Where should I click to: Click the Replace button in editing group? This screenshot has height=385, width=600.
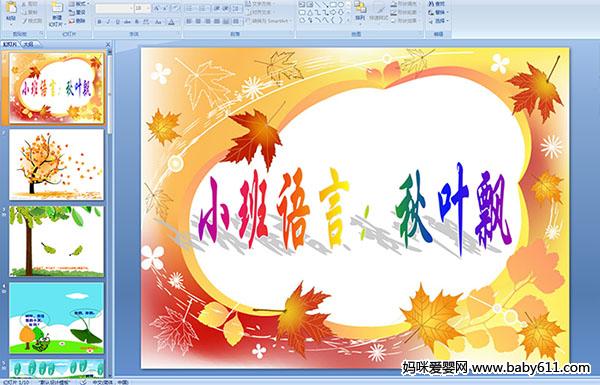(x=437, y=12)
